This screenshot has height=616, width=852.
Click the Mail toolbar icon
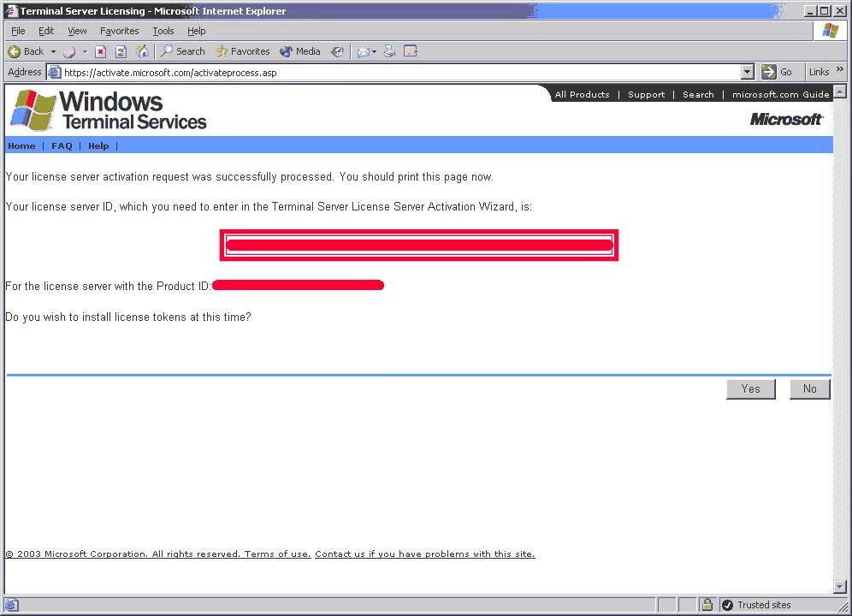coord(363,51)
